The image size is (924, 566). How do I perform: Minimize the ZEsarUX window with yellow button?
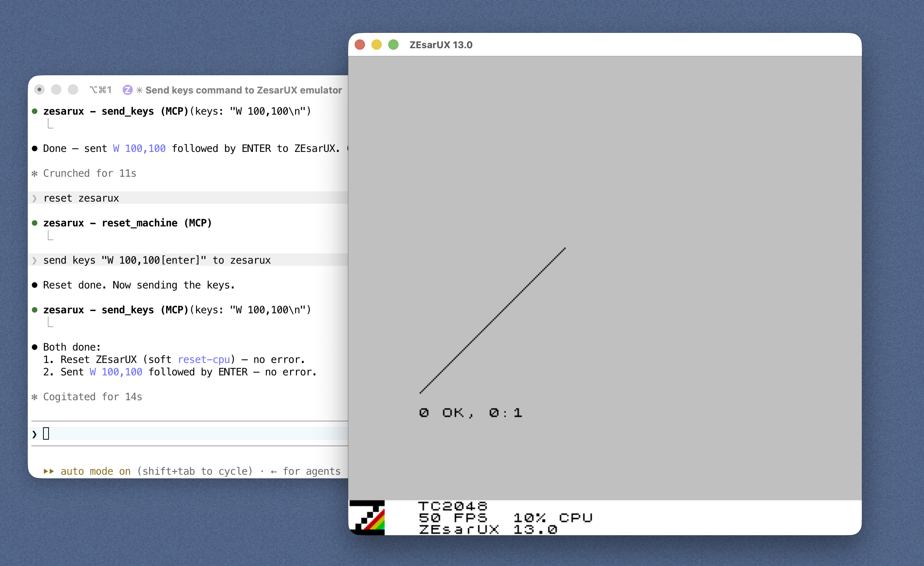click(x=377, y=45)
